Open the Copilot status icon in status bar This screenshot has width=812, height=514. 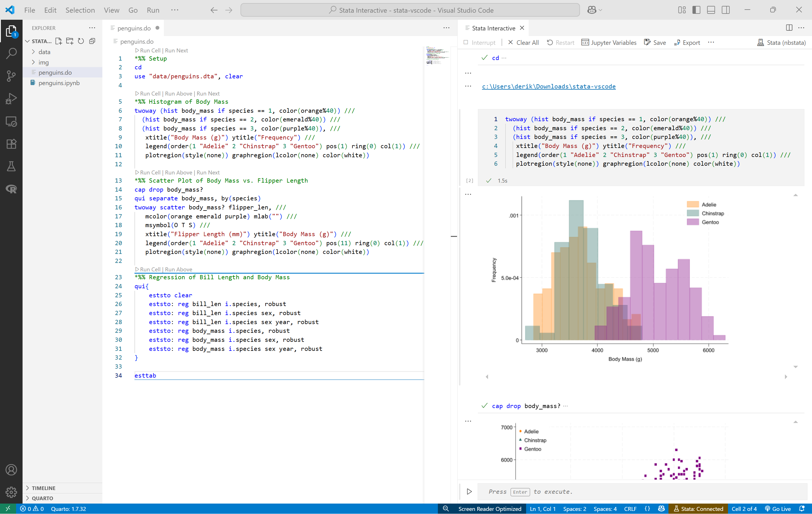click(661, 509)
